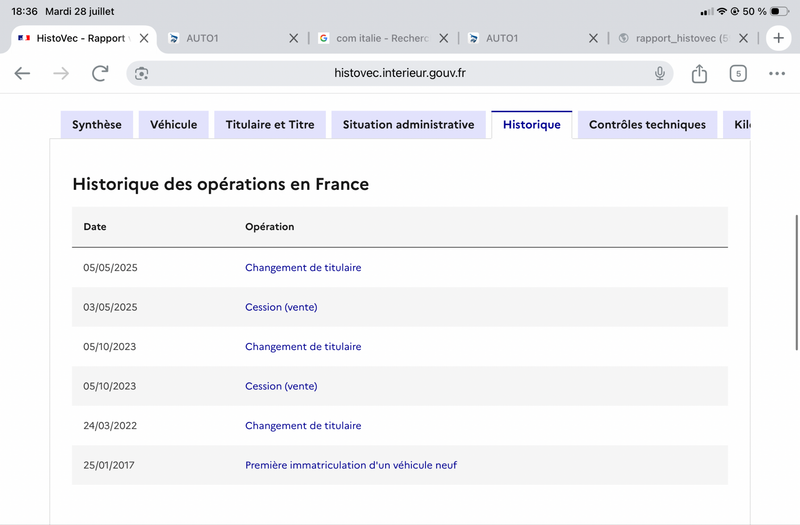Close the rapport_histovec tab
800x525 pixels.
743,38
